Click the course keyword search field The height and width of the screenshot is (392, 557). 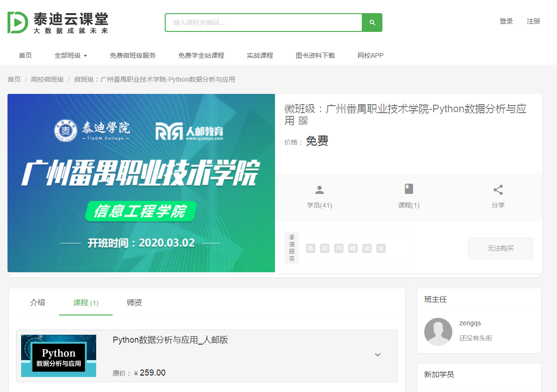click(x=264, y=23)
